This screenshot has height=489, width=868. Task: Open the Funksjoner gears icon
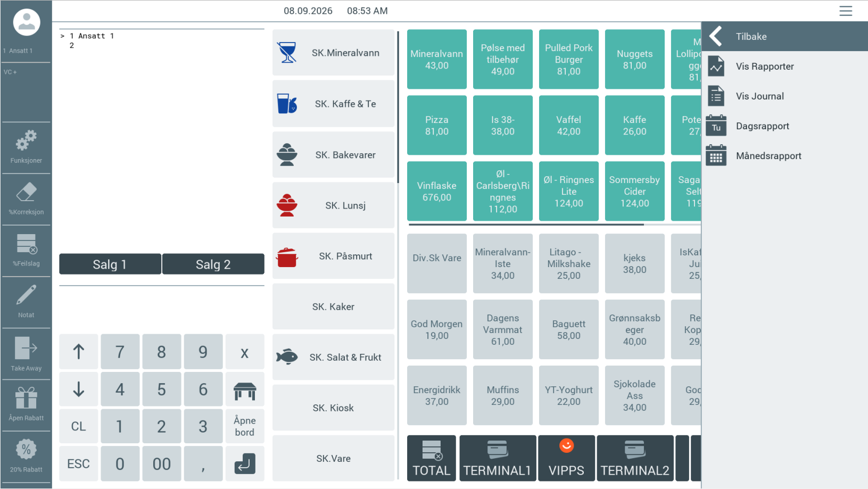click(26, 140)
